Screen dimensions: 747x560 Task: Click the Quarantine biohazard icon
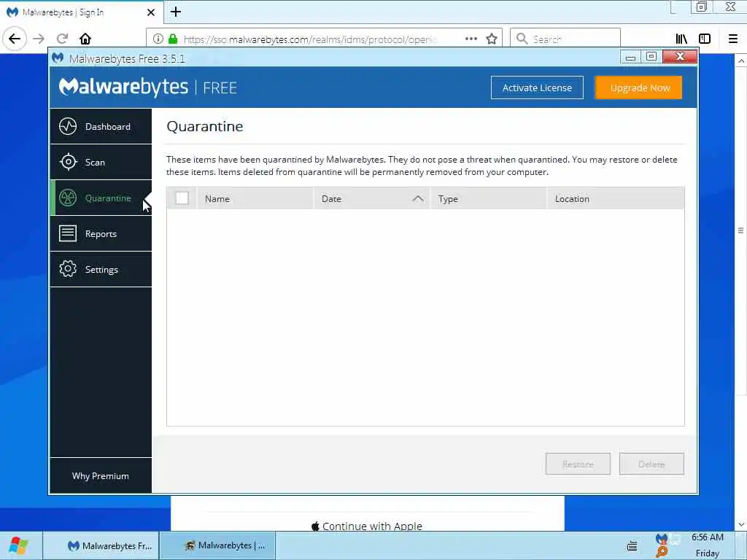click(68, 198)
